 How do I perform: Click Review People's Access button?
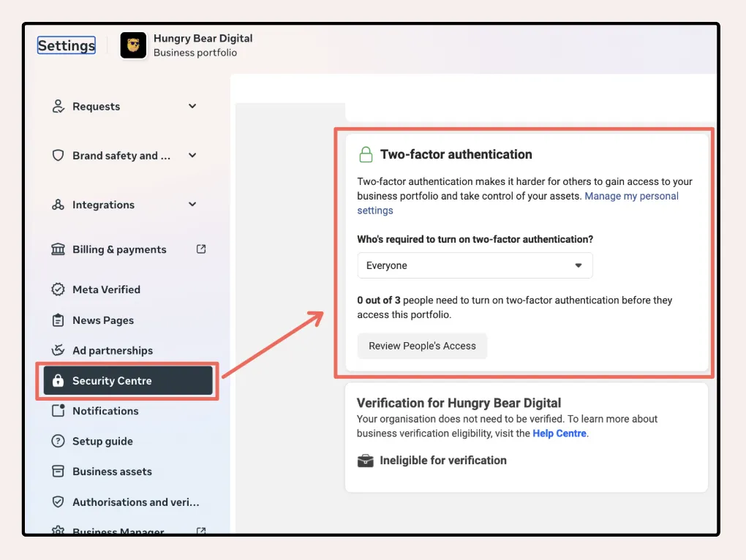[x=422, y=346]
